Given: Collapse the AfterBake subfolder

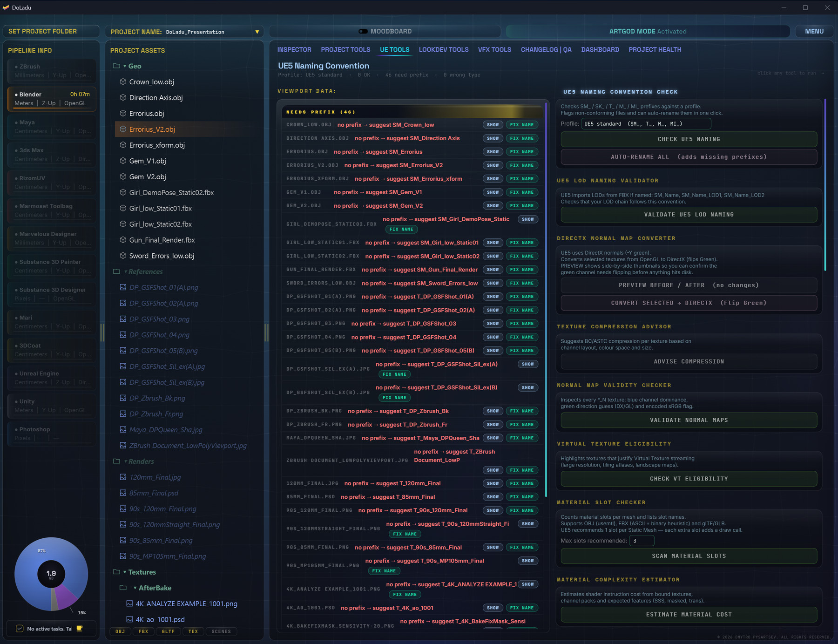Looking at the screenshot, I should coord(135,588).
